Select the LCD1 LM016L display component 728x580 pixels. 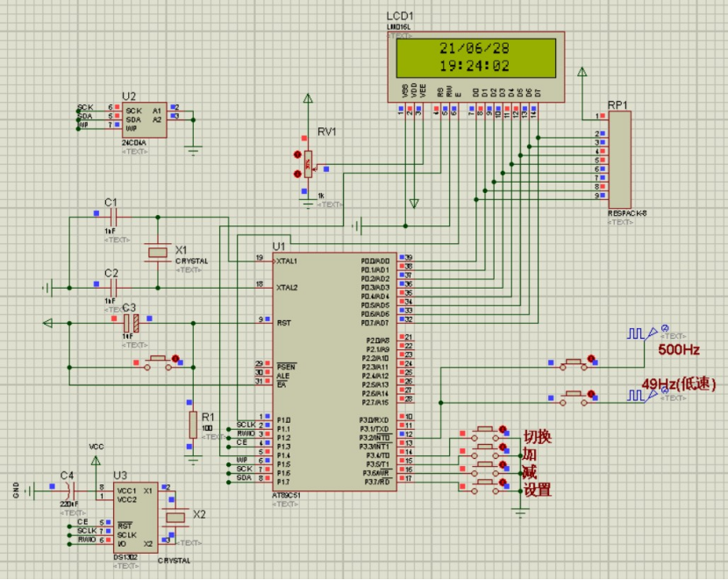tap(476, 67)
